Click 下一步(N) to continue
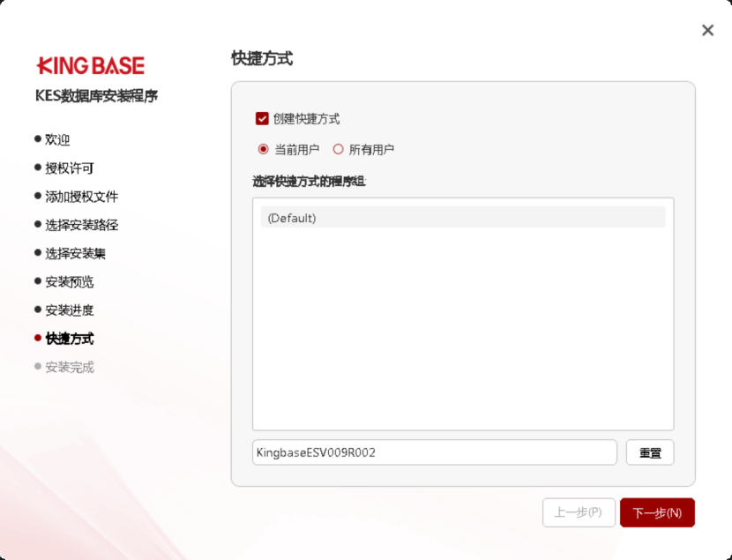Viewport: 732px width, 560px height. click(x=657, y=512)
